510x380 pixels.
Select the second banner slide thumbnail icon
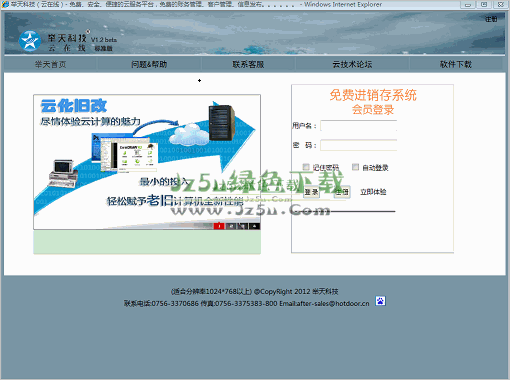[x=231, y=226]
